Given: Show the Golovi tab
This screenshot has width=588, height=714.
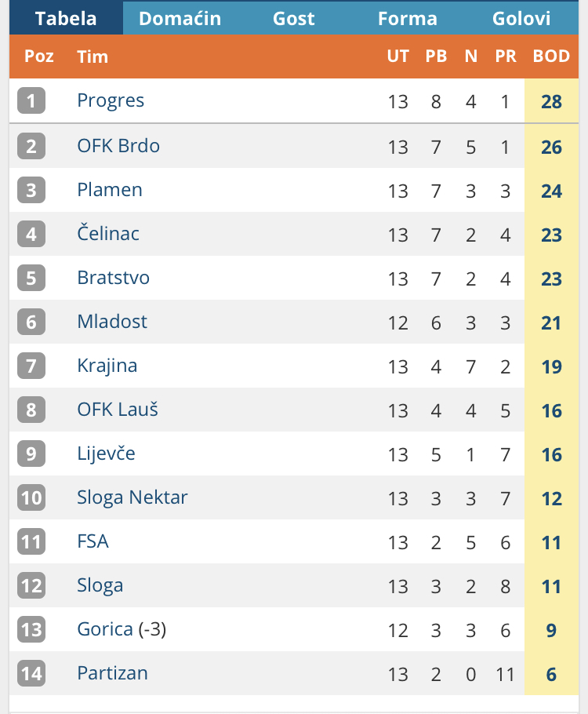Looking at the screenshot, I should coord(521,18).
